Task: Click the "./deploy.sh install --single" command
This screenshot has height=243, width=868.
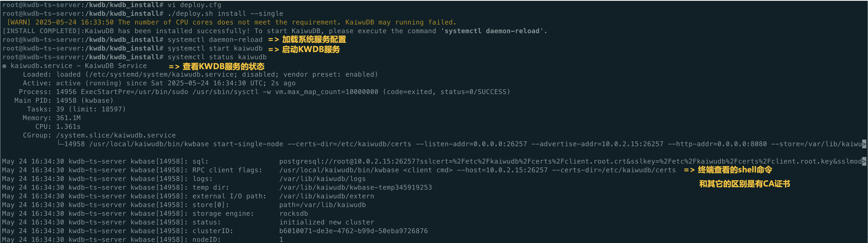Action: [x=225, y=14]
